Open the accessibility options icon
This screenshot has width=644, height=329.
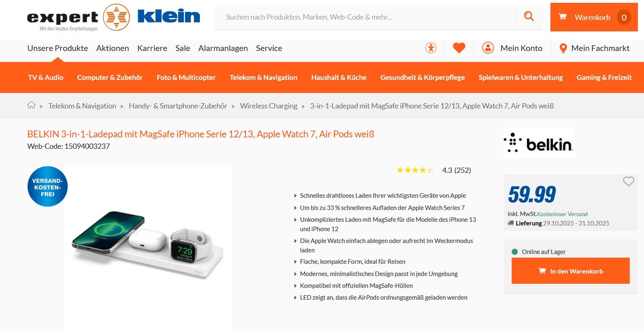(431, 48)
